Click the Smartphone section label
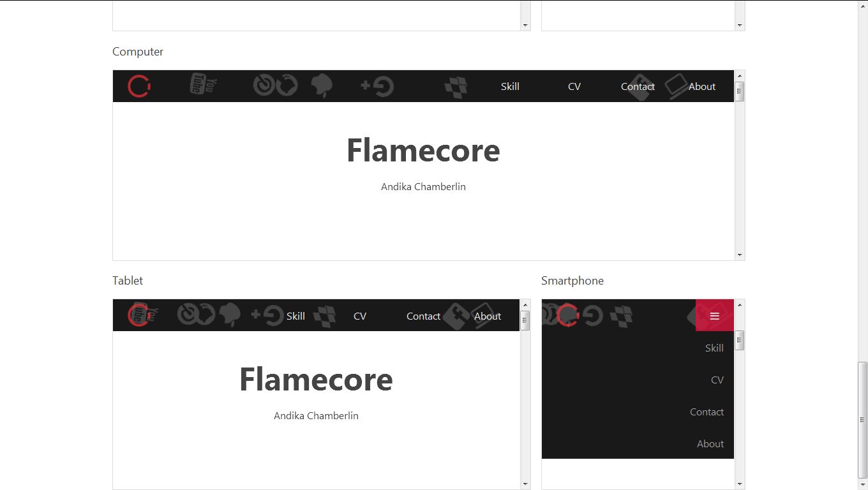This screenshot has width=868, height=490. pos(572,281)
